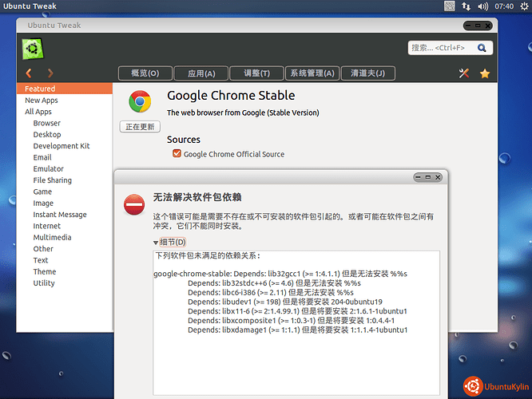The image size is (532, 399).
Task: Click the libudev1 dependency line
Action: 285,302
